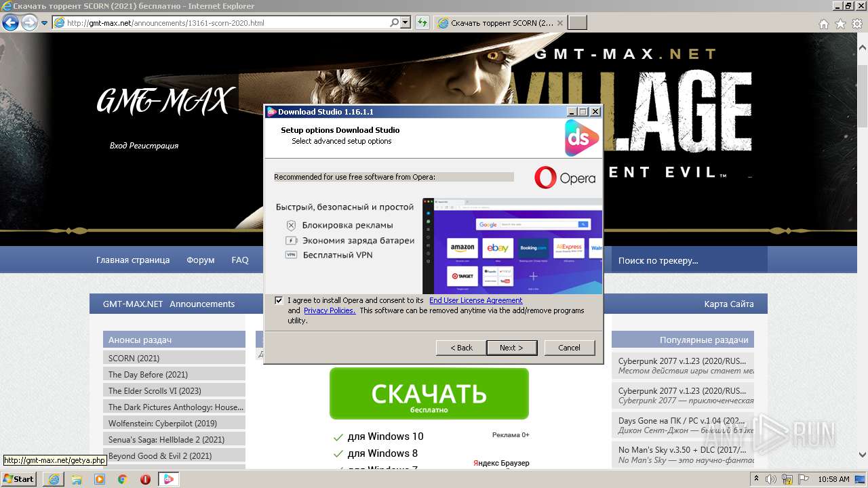Go back with the IE back arrow
Viewport: 868px width, 488px height.
(10, 23)
